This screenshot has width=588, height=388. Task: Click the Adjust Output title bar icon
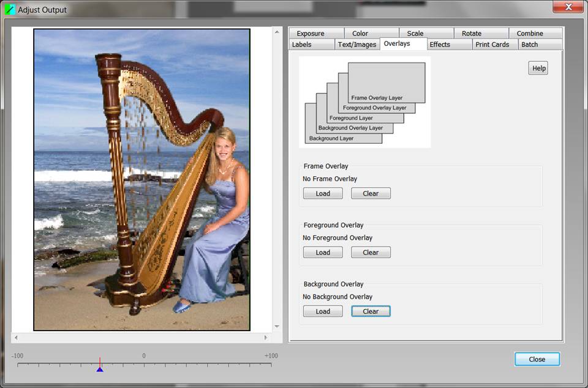pyautogui.click(x=10, y=9)
